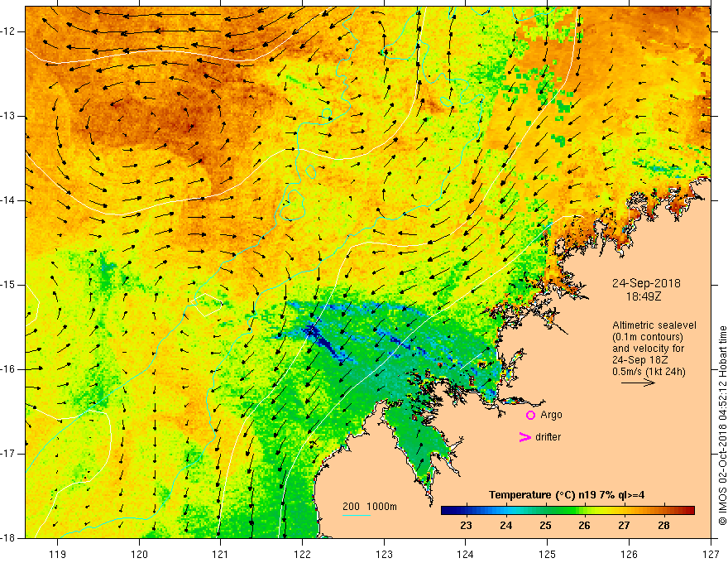Click the longitude axis label '124'
Screen dimensions: 728x563
pyautogui.click(x=466, y=554)
